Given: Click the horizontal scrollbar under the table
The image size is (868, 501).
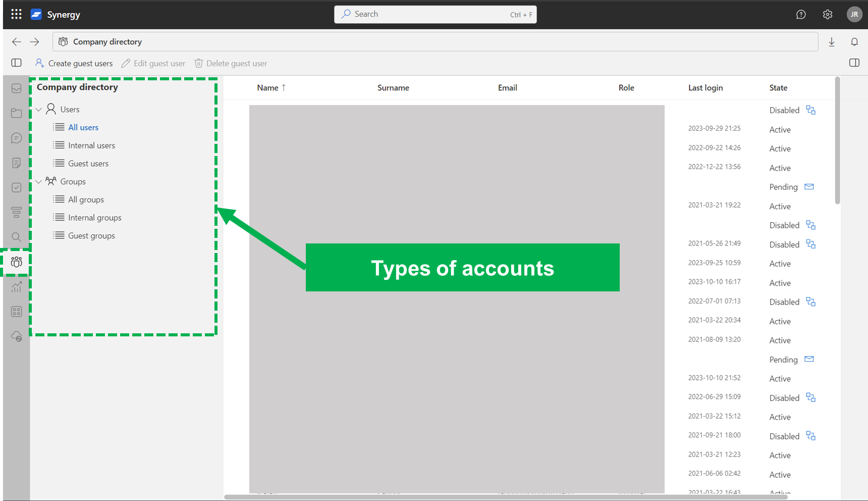Looking at the screenshot, I should [506, 497].
